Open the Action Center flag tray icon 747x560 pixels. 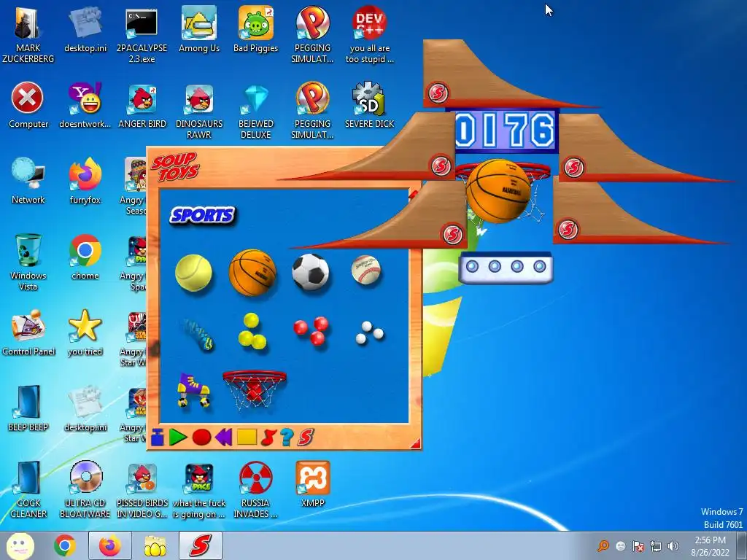pyautogui.click(x=638, y=546)
